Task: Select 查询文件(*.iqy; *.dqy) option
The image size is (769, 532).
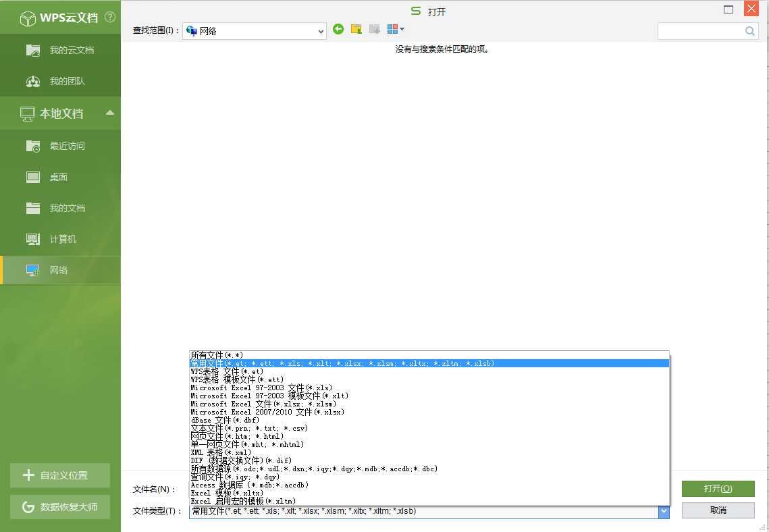Action: [429, 477]
